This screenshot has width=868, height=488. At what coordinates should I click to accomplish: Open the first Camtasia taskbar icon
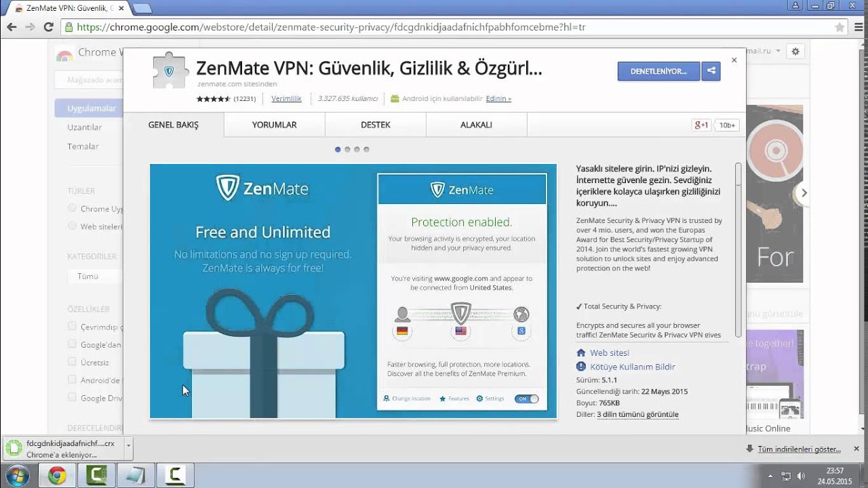[x=96, y=476]
